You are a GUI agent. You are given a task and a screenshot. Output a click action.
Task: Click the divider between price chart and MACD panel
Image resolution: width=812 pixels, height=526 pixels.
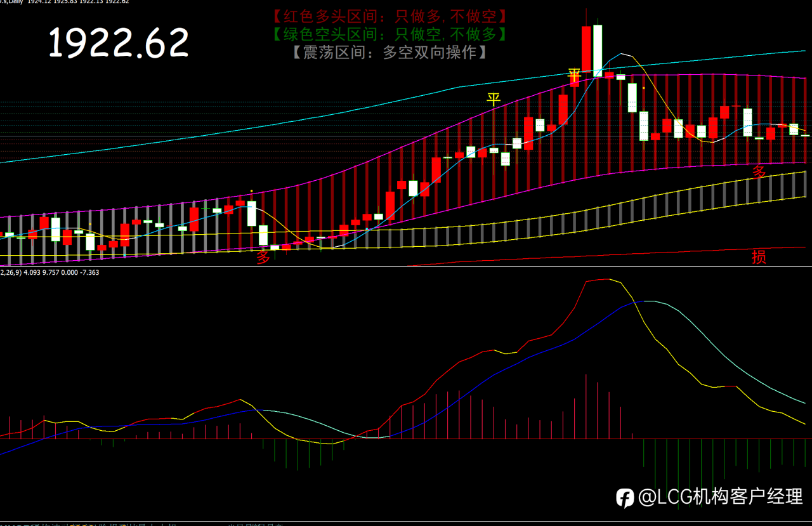coord(406,267)
